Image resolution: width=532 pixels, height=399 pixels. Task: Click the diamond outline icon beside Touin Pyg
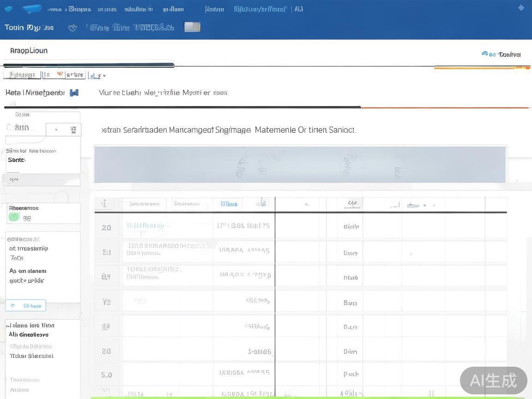click(x=73, y=28)
